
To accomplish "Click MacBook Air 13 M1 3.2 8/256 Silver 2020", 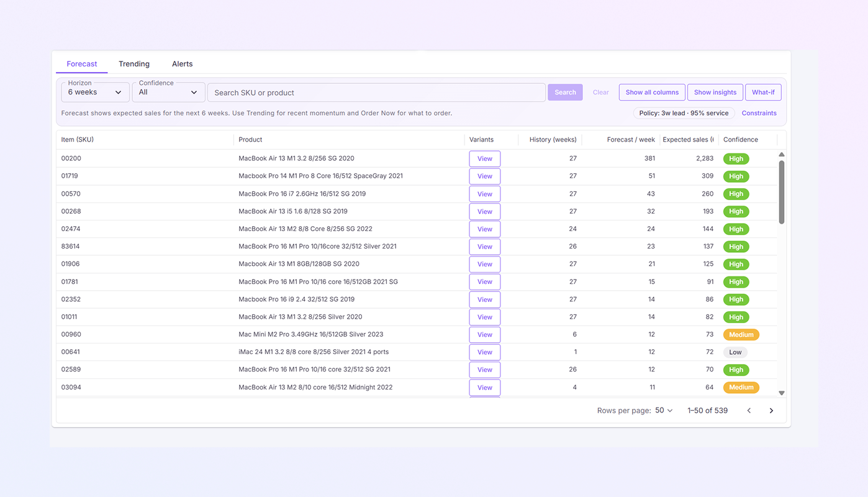I will 300,317.
